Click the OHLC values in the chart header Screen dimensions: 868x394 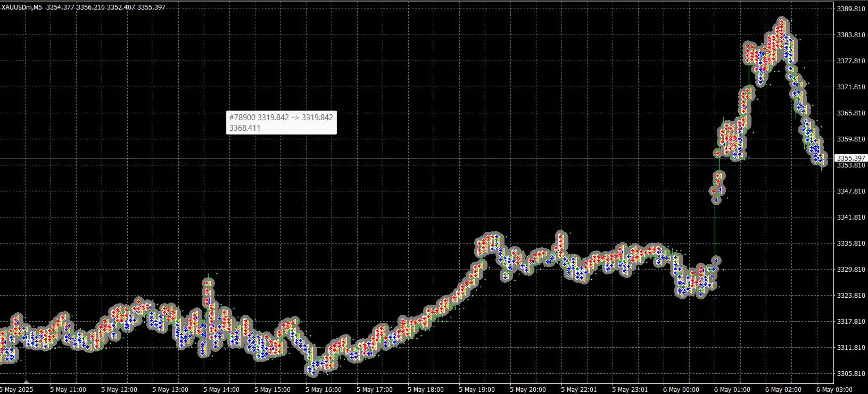106,7
